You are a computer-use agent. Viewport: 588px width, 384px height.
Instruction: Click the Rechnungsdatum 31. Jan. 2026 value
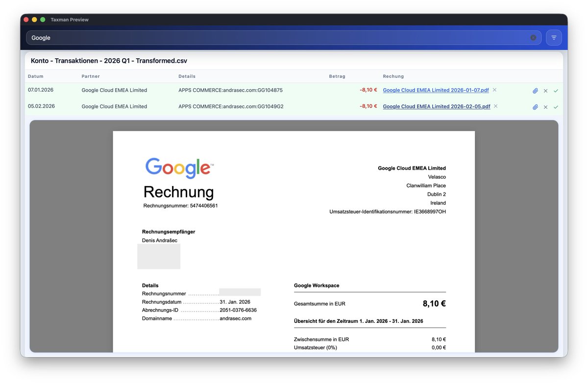[235, 302]
